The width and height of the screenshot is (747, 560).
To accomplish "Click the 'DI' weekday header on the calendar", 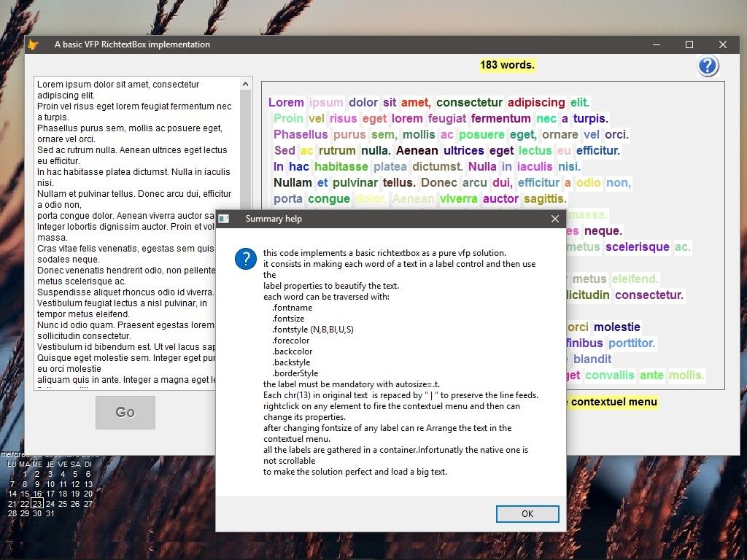I will coord(88,463).
